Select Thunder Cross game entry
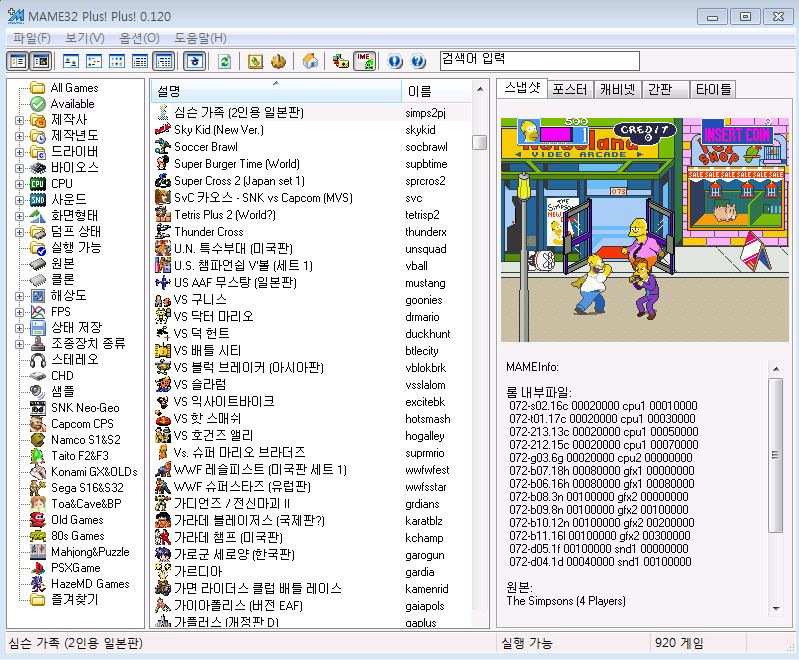Image resolution: width=799 pixels, height=660 pixels. (209, 232)
